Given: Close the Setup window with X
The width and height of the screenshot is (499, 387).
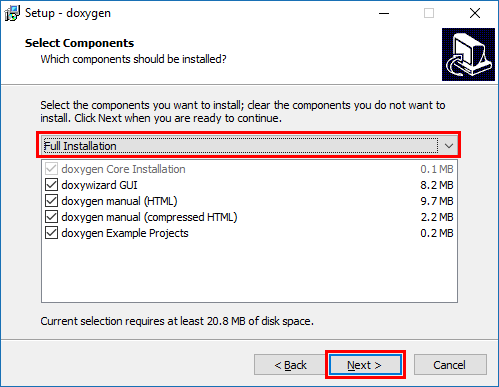Looking at the screenshot, I should (475, 13).
